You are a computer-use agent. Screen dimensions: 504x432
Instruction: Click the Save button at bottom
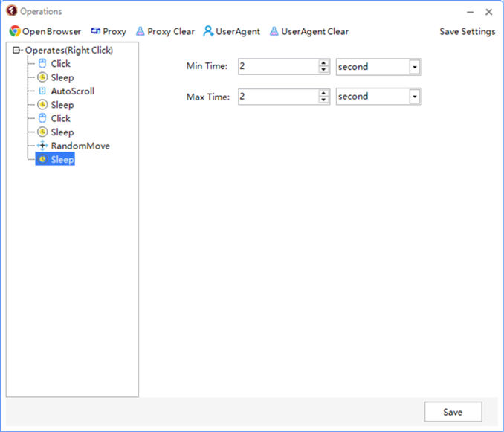click(453, 412)
